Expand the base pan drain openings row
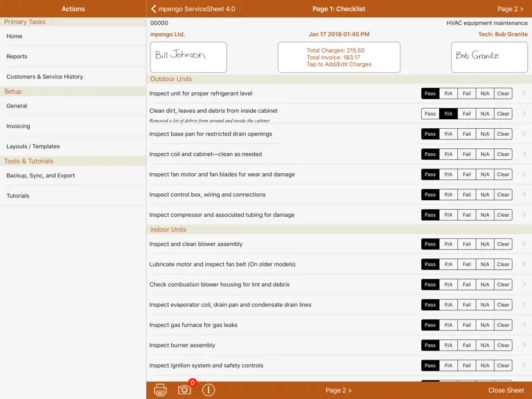The height and width of the screenshot is (399, 532). tap(524, 134)
